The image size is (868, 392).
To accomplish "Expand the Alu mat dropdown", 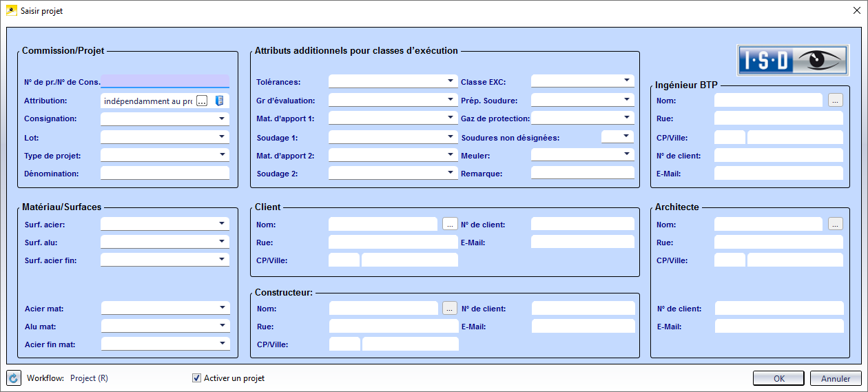I will pos(222,325).
